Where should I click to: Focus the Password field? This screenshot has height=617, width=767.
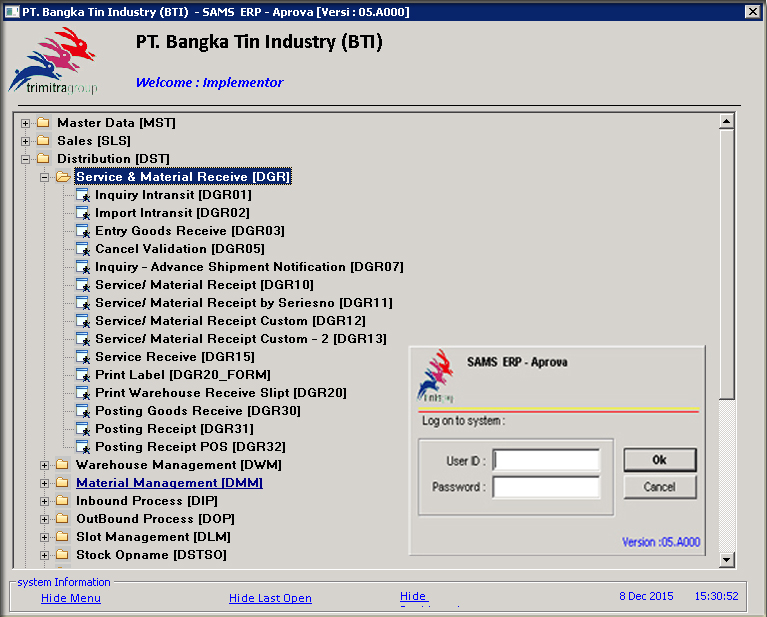coord(546,487)
